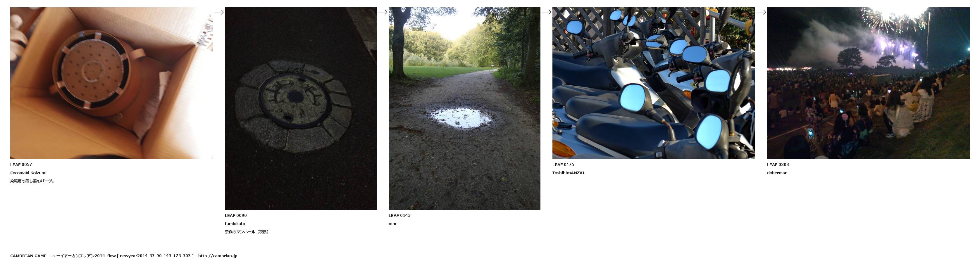Select author name fumiokato
980x263 pixels.
[x=235, y=224]
